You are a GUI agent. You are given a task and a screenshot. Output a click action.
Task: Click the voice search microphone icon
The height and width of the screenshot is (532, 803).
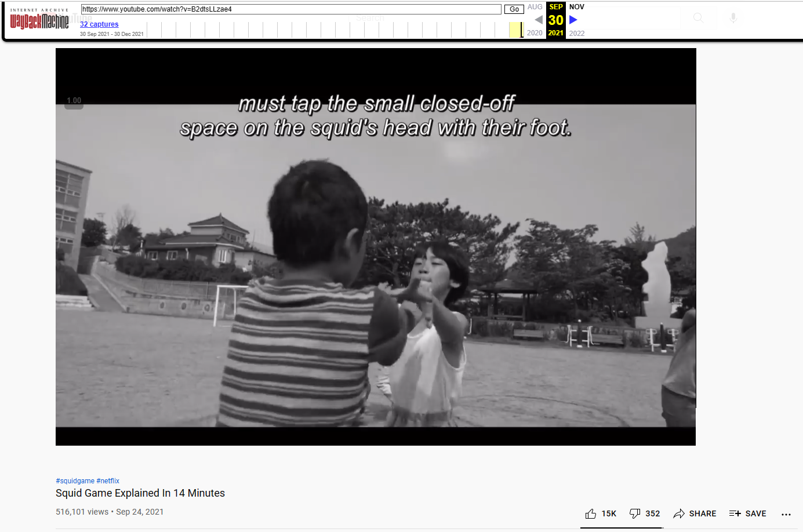[733, 18]
